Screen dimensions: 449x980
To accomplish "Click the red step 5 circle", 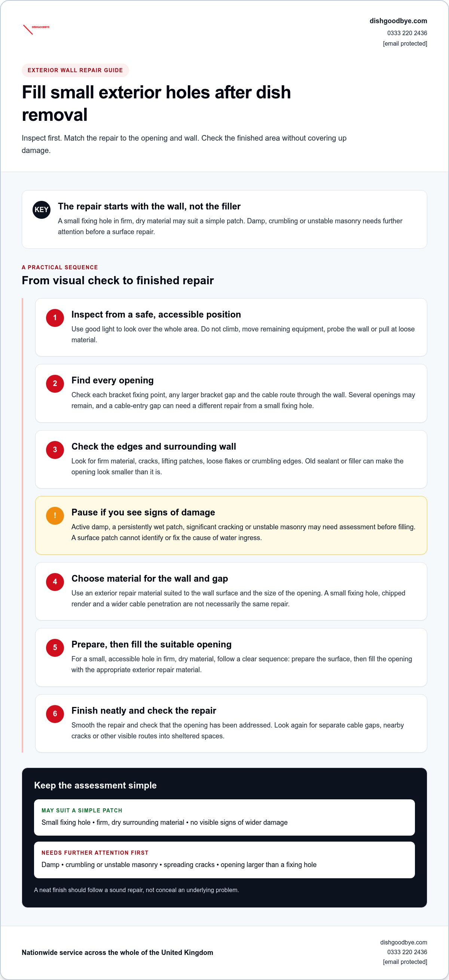I will [x=55, y=647].
